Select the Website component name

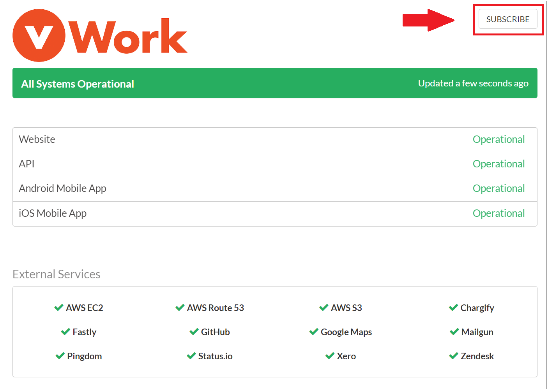(37, 139)
